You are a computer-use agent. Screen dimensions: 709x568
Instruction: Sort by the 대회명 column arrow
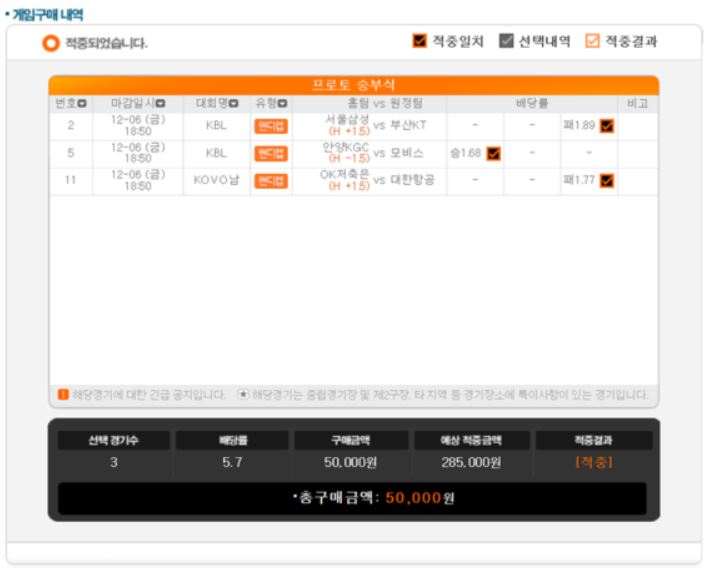233,104
